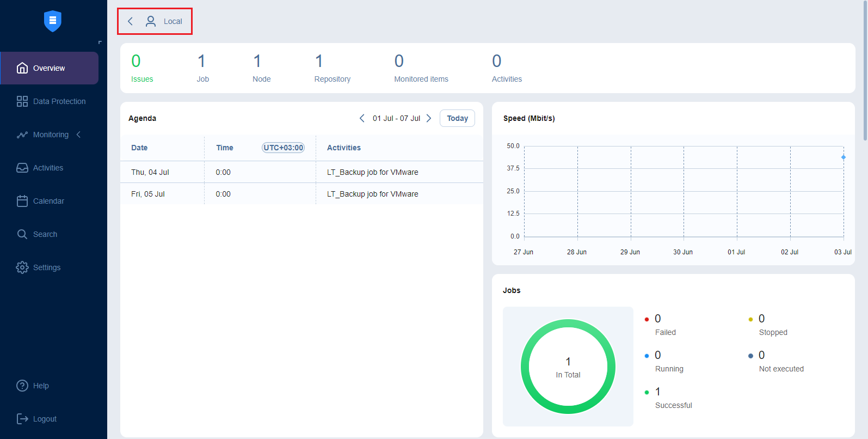
Task: Click the back chevron beside Local
Action: pyautogui.click(x=130, y=21)
